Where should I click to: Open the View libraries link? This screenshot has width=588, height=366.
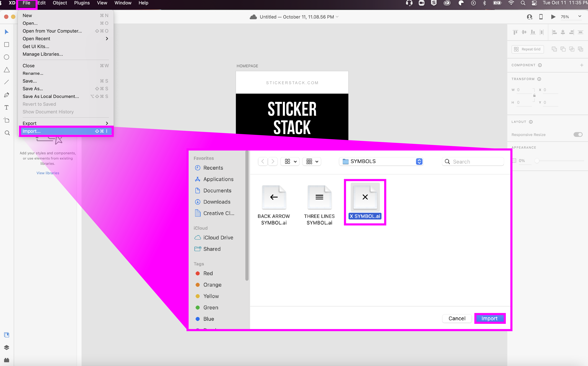pos(48,173)
